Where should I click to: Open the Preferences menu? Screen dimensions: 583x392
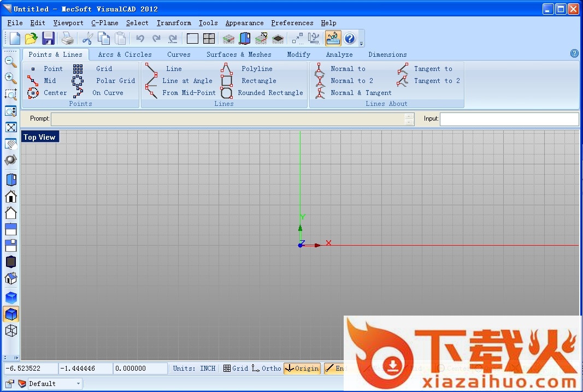(292, 23)
